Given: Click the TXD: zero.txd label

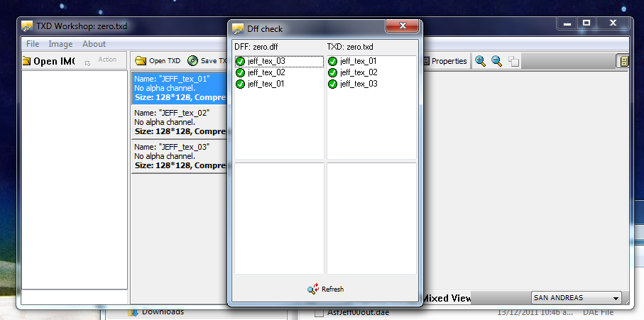Looking at the screenshot, I should (x=350, y=47).
